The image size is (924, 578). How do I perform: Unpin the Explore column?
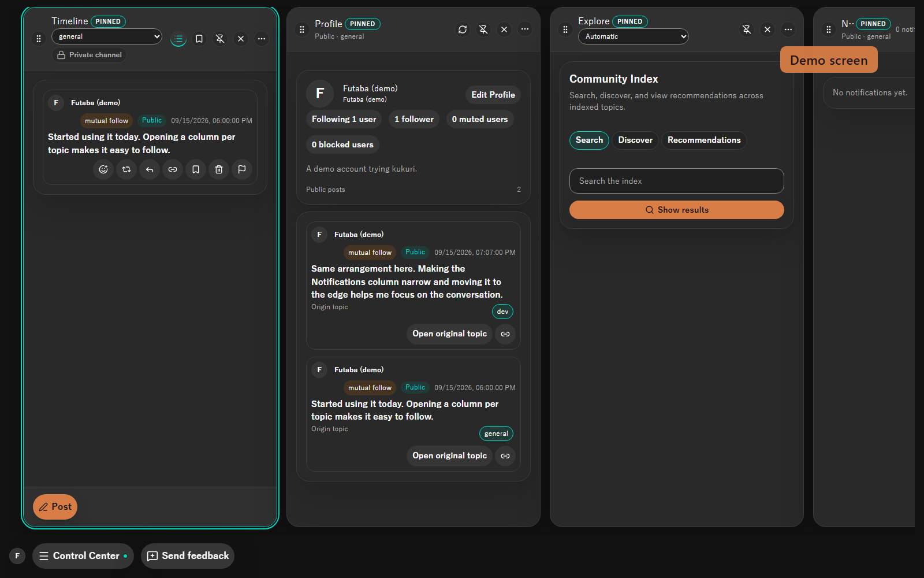pyautogui.click(x=747, y=29)
